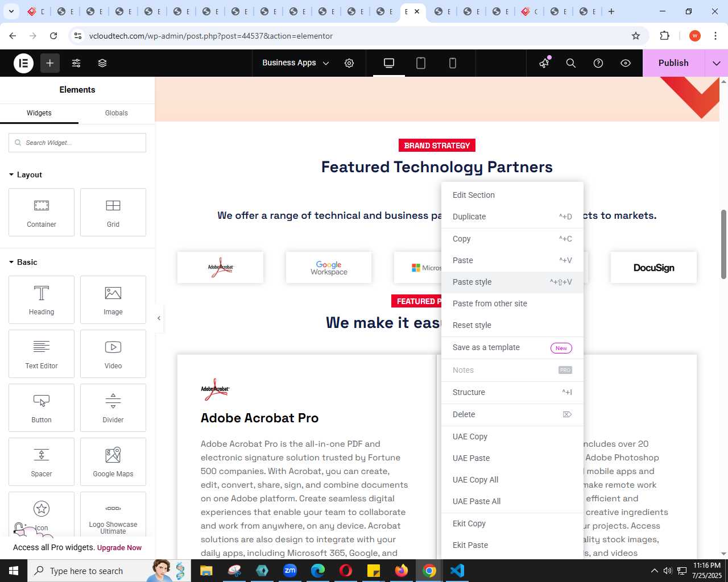The height and width of the screenshot is (582, 728).
Task: Select the Grid widget
Action: [x=113, y=212]
